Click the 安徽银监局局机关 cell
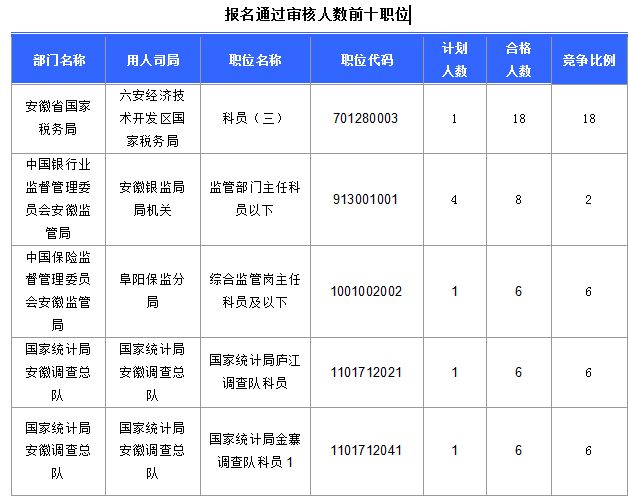The image size is (629, 496). 152,198
